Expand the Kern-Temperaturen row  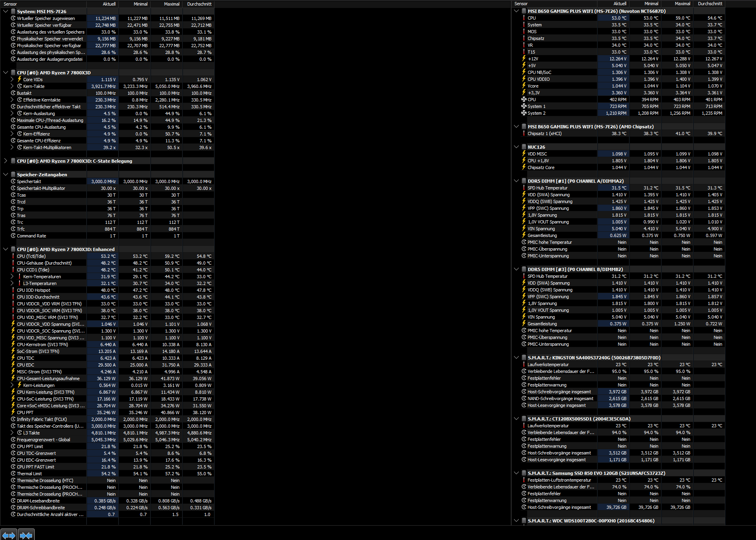(x=12, y=277)
